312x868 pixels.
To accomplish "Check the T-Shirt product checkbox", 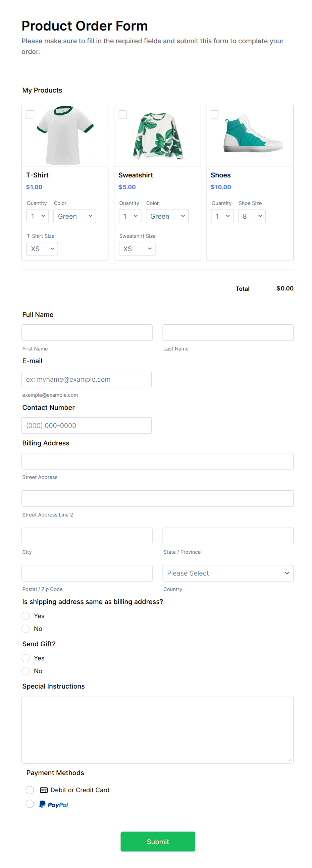I will [30, 114].
